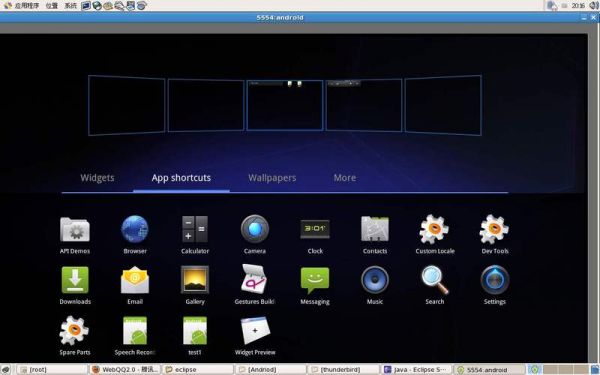
Task: Open the Wallpapers tab
Action: (272, 178)
